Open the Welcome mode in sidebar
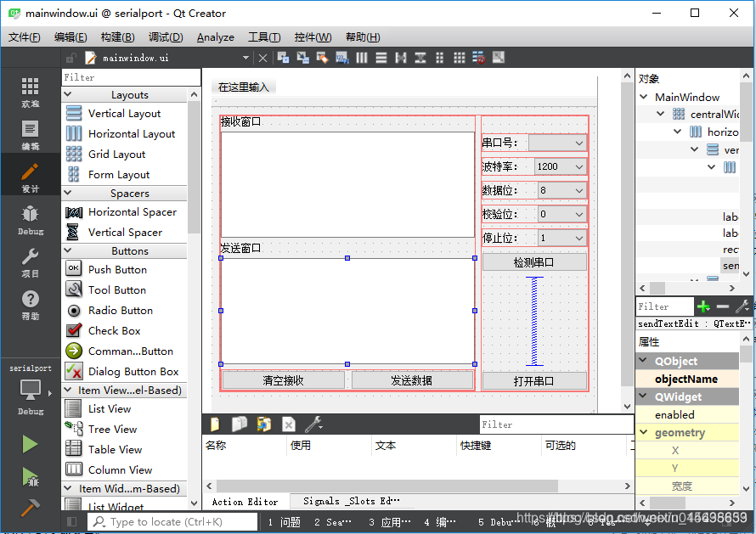This screenshot has height=534, width=756. [30, 92]
